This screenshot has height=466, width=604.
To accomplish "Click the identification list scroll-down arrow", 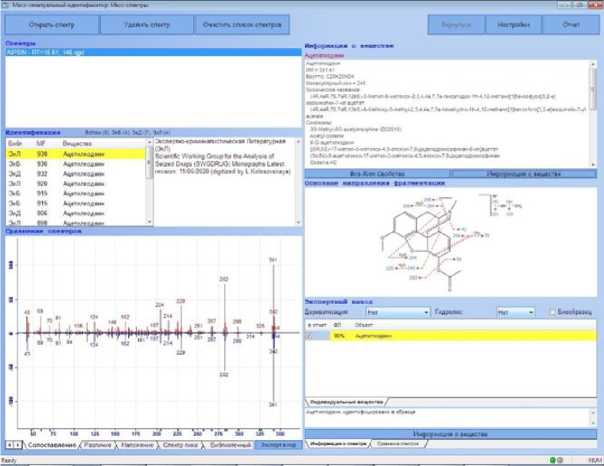I will pos(149,222).
